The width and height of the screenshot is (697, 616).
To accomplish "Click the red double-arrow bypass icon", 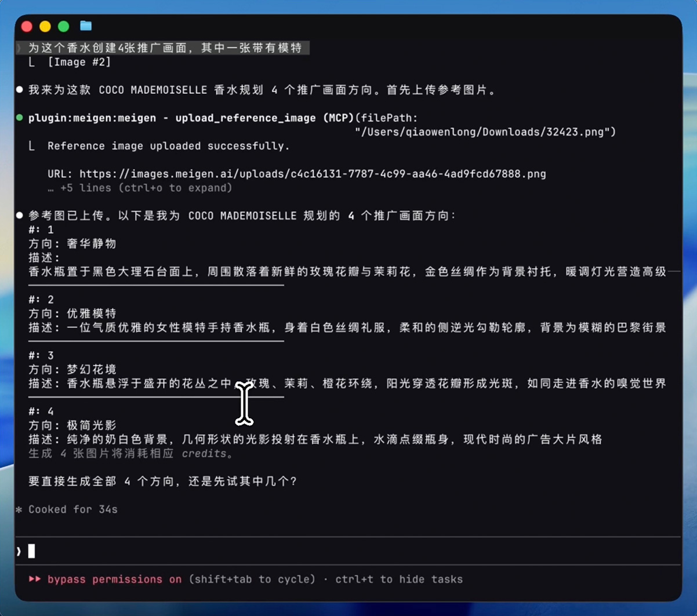I will [x=35, y=579].
